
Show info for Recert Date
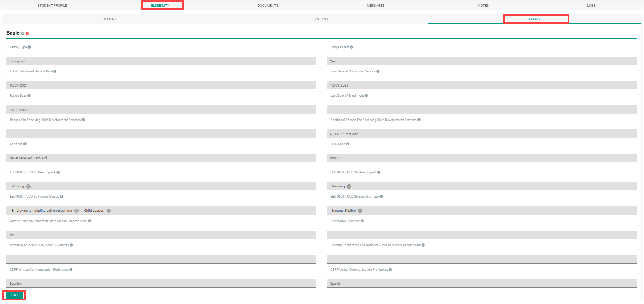(x=29, y=96)
